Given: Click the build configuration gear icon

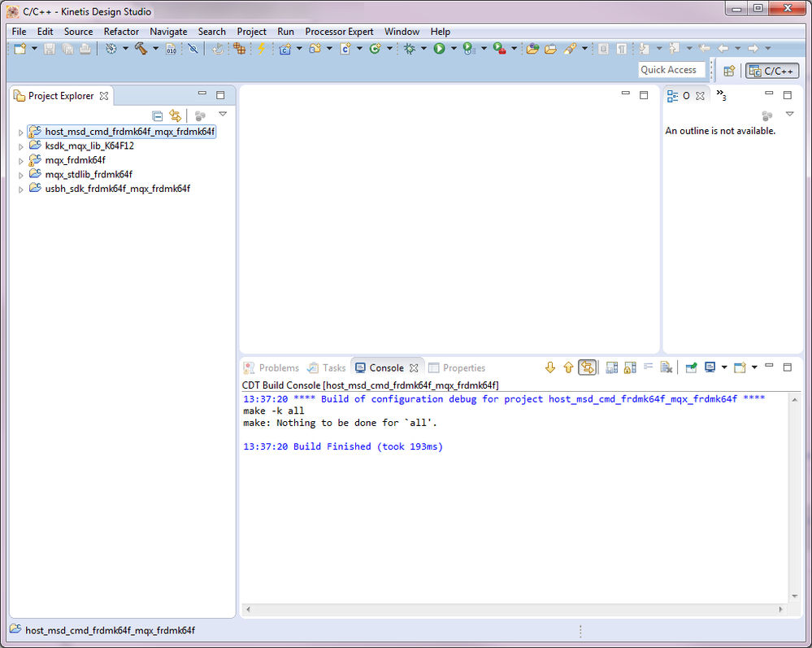Looking at the screenshot, I should (x=111, y=49).
